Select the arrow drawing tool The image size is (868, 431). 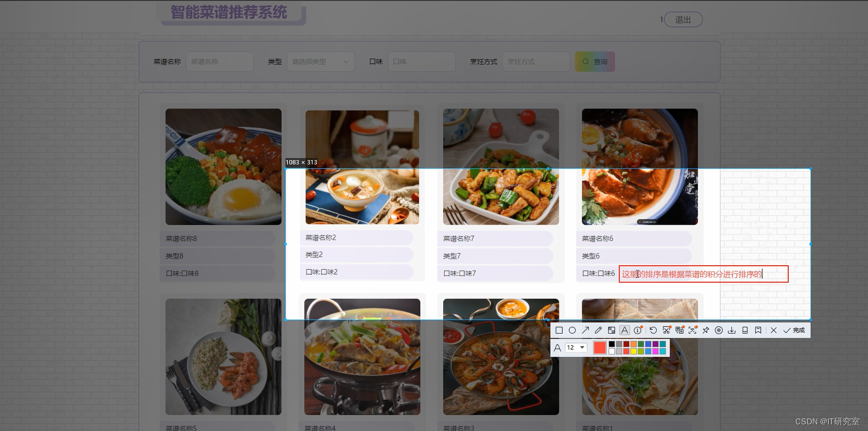pos(585,330)
